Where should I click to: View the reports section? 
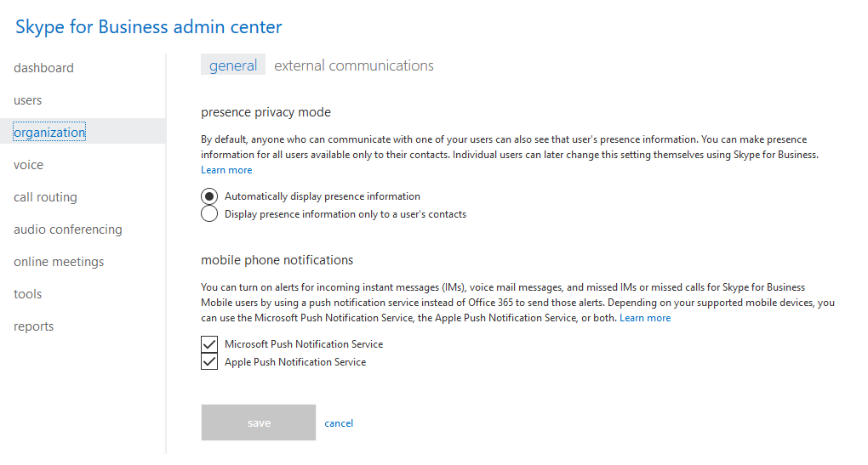coord(34,326)
